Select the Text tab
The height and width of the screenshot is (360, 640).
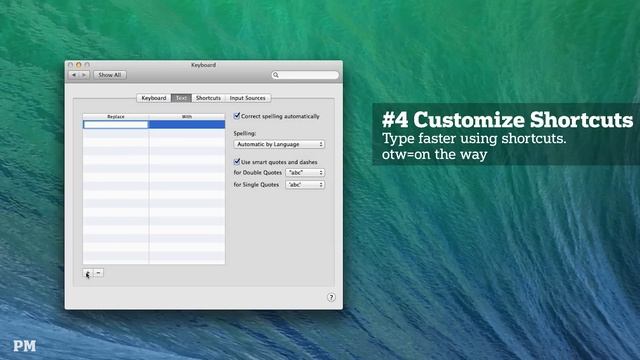181,98
